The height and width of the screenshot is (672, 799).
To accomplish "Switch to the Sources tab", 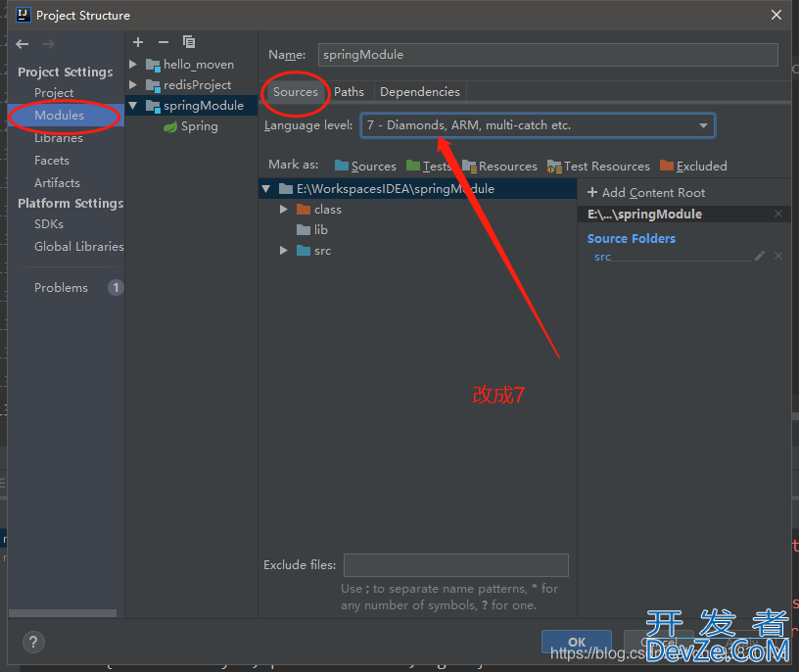I will [x=296, y=92].
